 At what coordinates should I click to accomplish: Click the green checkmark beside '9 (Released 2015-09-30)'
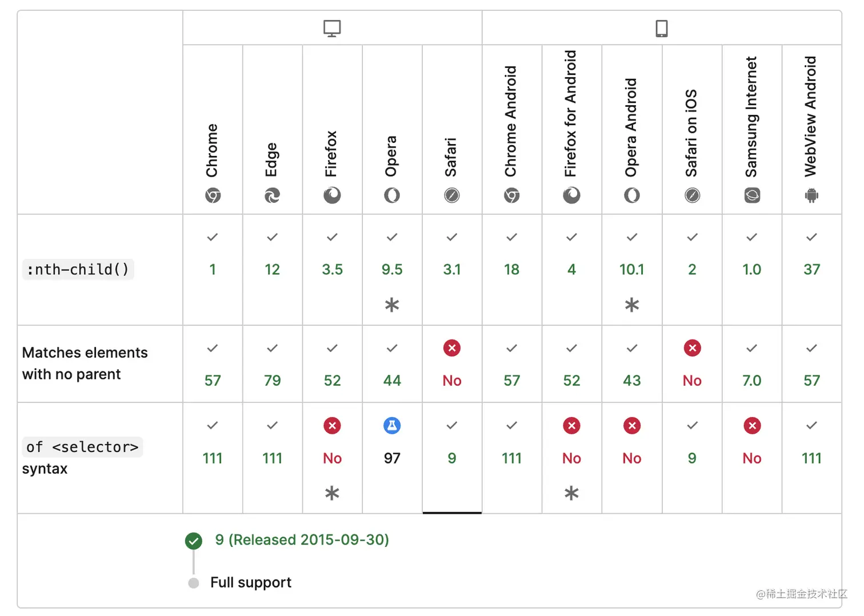point(194,541)
